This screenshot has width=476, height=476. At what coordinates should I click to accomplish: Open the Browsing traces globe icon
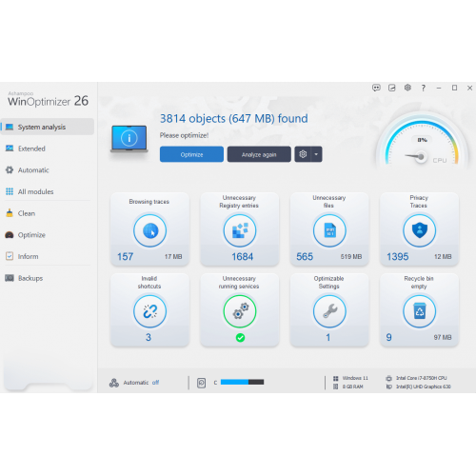coord(149,230)
